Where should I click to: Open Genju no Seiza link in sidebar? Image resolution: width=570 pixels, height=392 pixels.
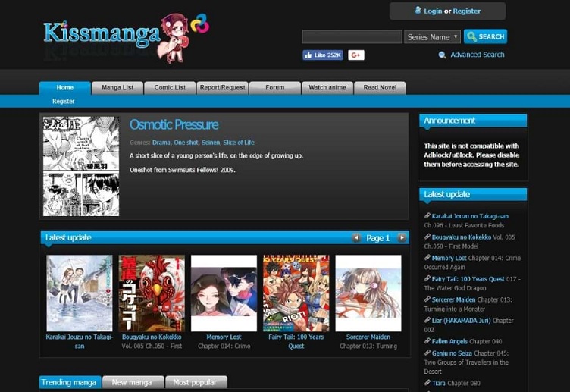point(452,353)
